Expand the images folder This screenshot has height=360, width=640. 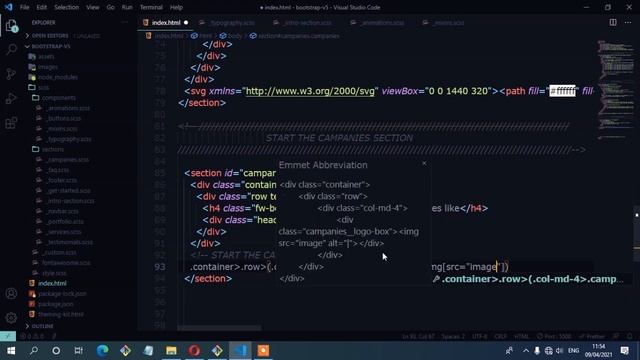(x=48, y=67)
